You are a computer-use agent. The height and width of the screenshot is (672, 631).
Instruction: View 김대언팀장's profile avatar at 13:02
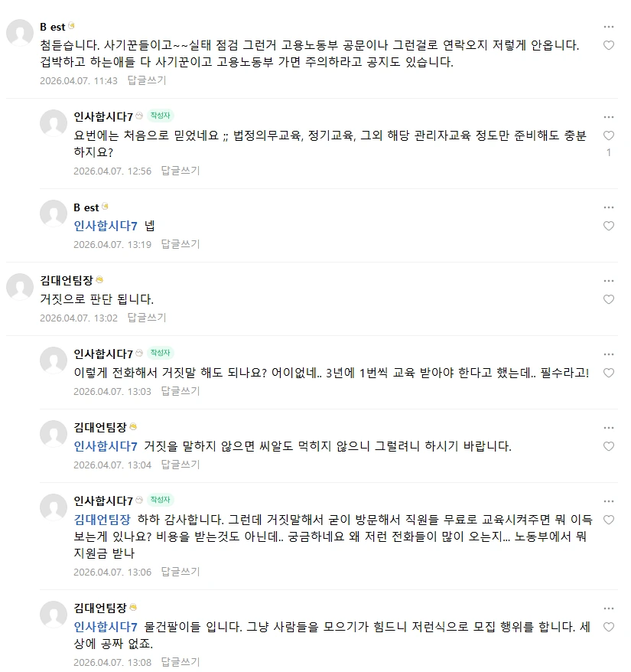coord(20,287)
